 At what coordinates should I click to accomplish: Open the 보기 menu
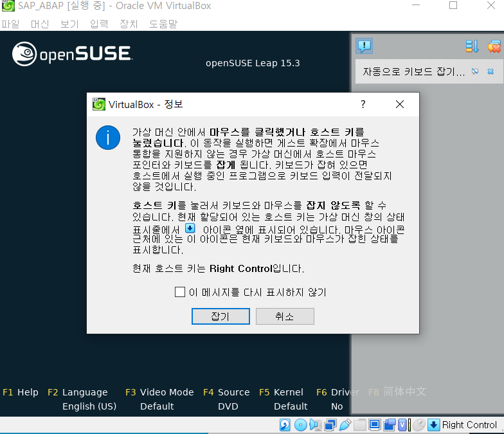coord(69,24)
